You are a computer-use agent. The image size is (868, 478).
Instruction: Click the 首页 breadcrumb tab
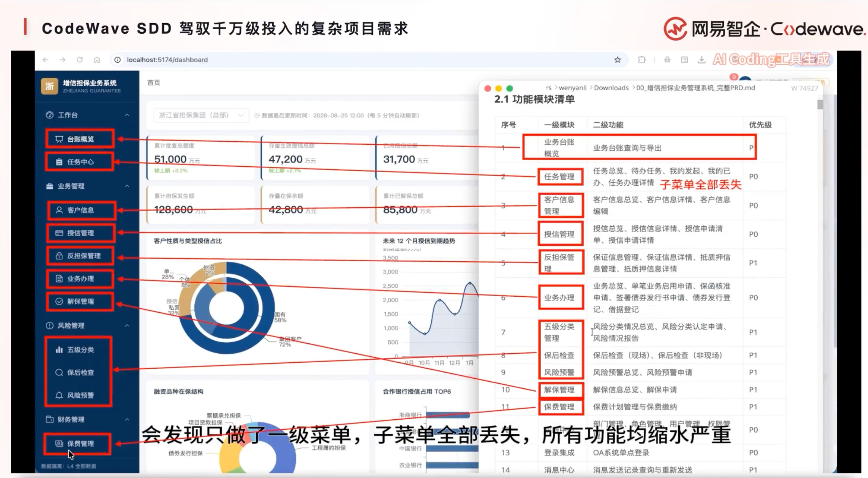(x=154, y=83)
